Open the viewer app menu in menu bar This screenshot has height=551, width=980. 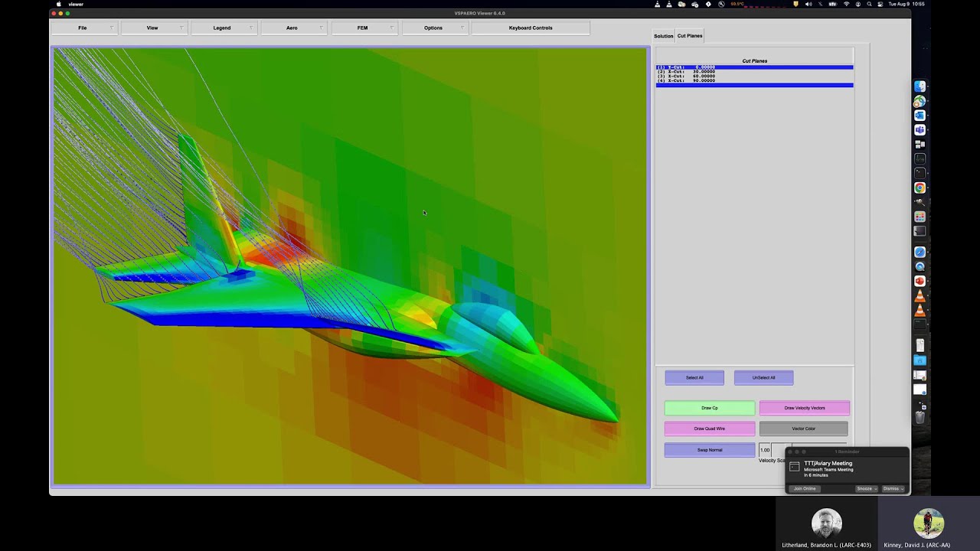click(76, 4)
